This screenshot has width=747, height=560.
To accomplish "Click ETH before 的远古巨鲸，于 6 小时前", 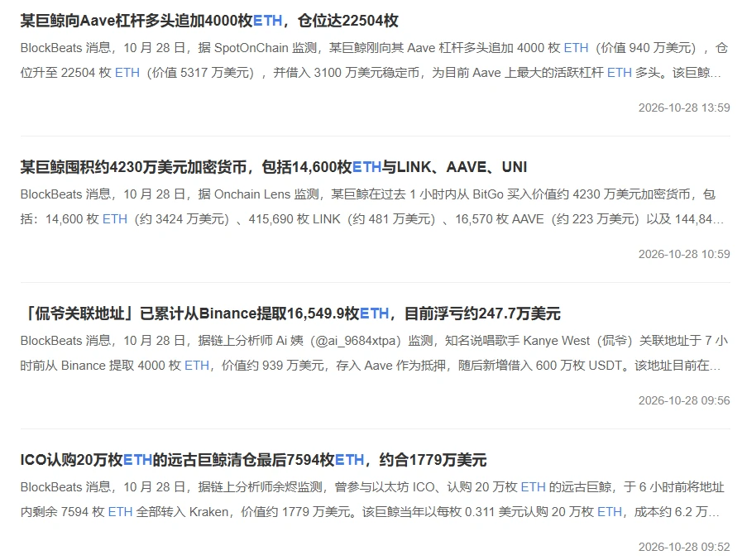I will coord(533,486).
